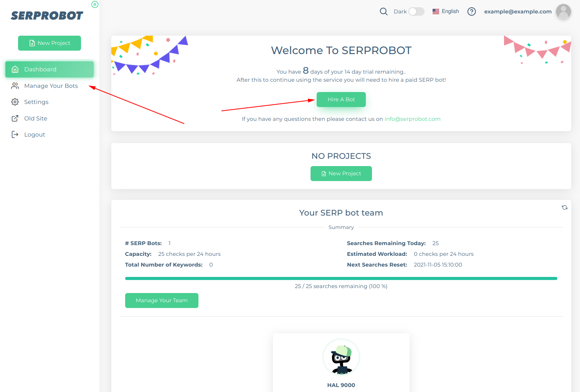Click the Hire A Bot button
This screenshot has width=580, height=392.
tap(341, 99)
